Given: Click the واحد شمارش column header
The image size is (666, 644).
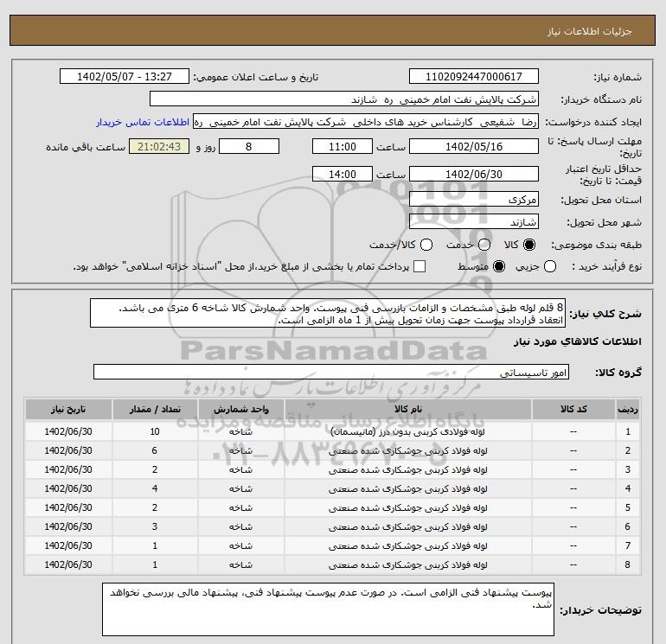Looking at the screenshot, I should (x=240, y=409).
